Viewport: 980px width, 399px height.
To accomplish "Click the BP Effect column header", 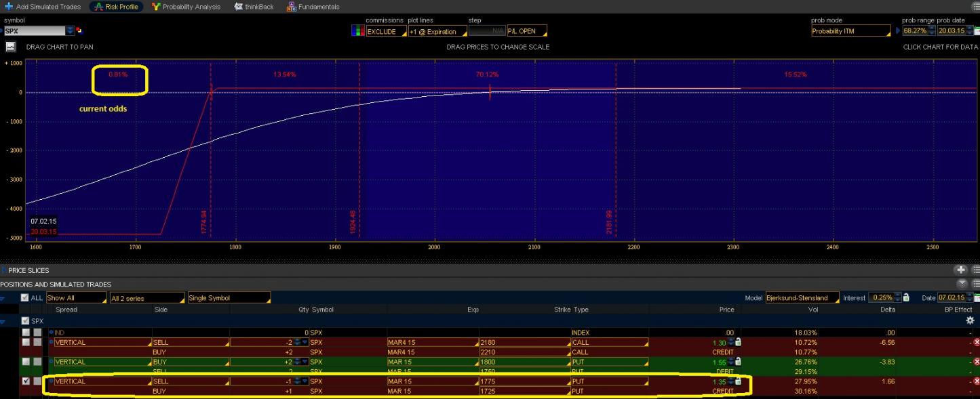I will tap(958, 310).
